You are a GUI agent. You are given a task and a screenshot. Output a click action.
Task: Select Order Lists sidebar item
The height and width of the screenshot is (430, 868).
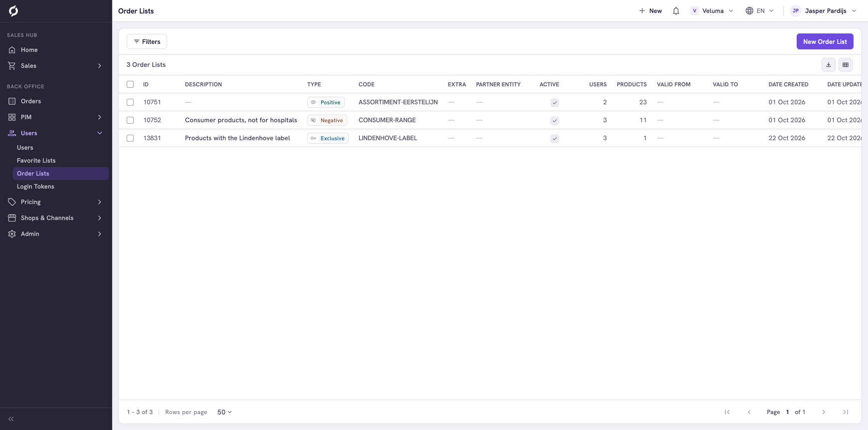(x=61, y=174)
